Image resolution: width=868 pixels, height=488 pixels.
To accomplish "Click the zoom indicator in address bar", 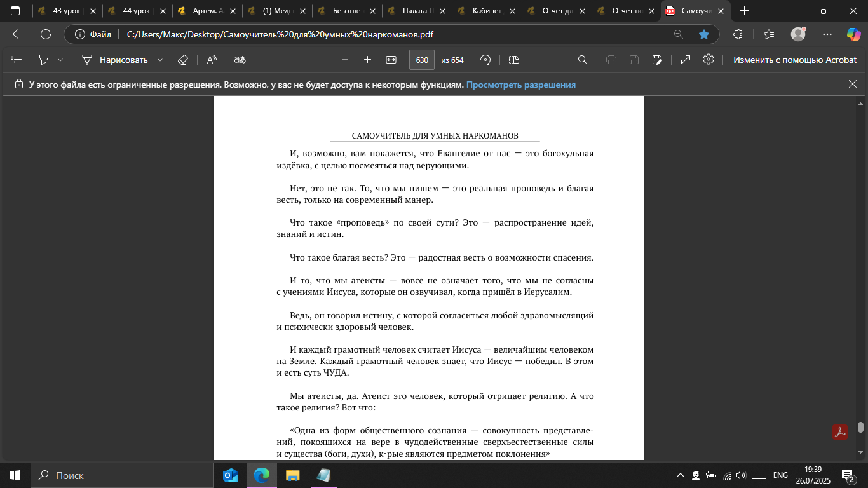I will (679, 34).
